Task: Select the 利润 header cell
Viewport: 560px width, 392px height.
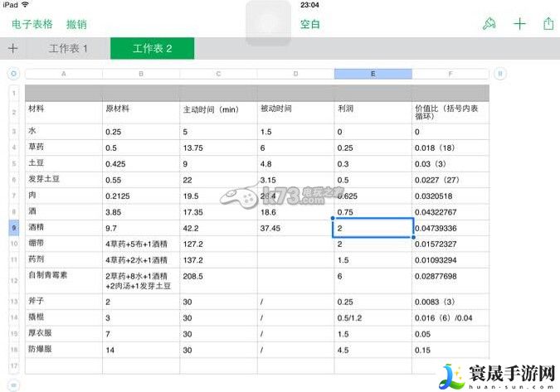Action: click(x=373, y=113)
